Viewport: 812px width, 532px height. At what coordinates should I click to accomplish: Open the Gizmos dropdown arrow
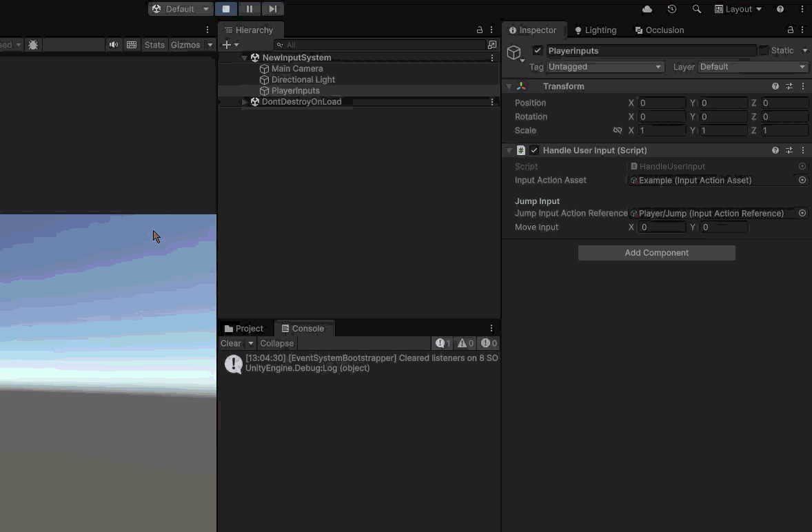[x=210, y=45]
